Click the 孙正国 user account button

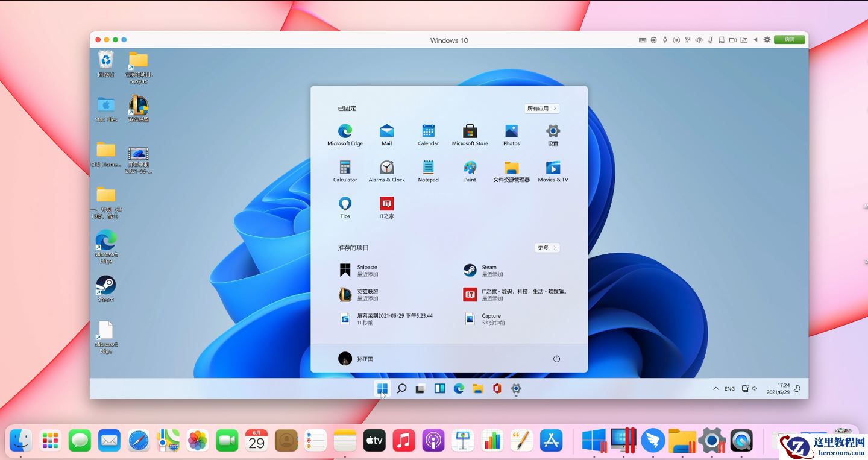click(356, 359)
